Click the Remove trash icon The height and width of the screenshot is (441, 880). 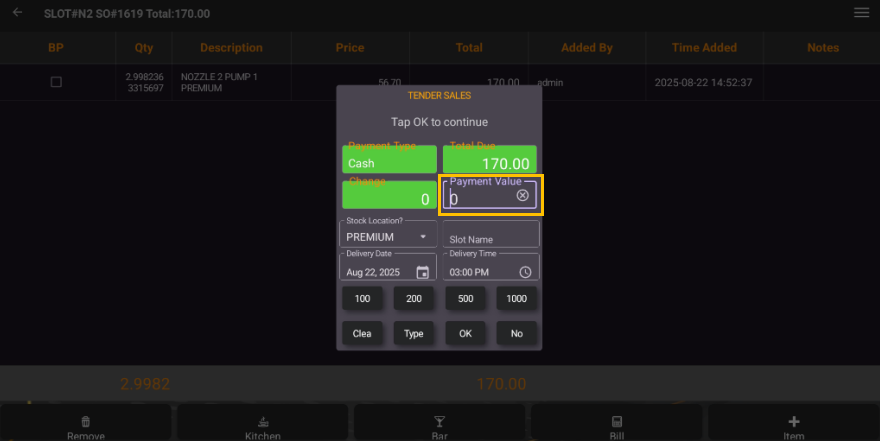point(86,422)
